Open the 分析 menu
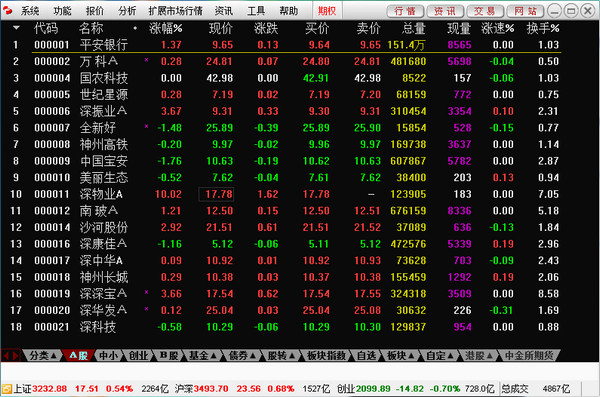The image size is (600, 397). coord(127,11)
